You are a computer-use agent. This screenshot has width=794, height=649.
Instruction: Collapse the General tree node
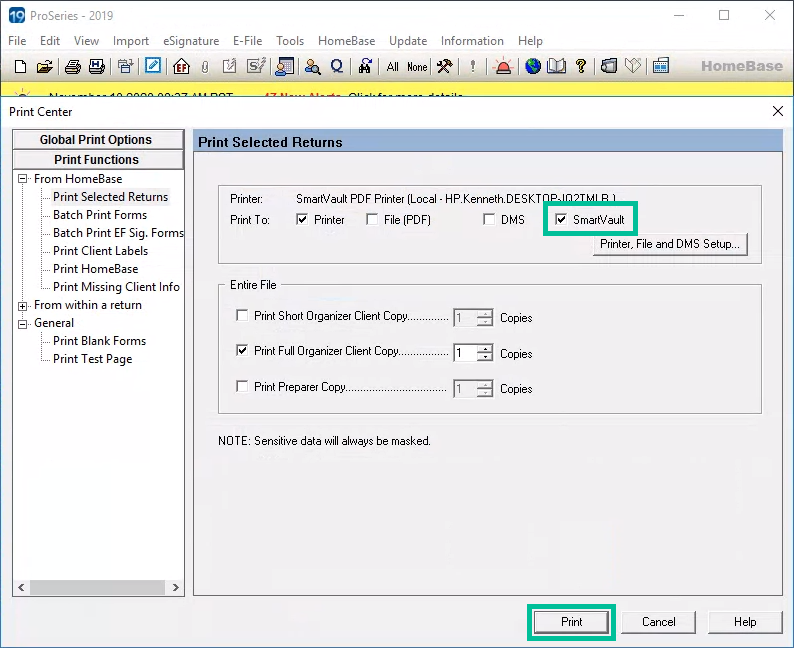[22, 324]
